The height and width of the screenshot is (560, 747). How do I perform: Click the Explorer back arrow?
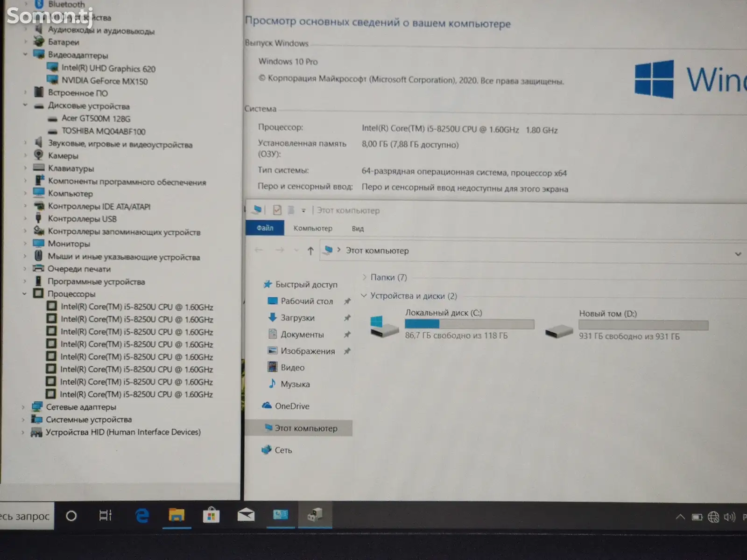[259, 250]
